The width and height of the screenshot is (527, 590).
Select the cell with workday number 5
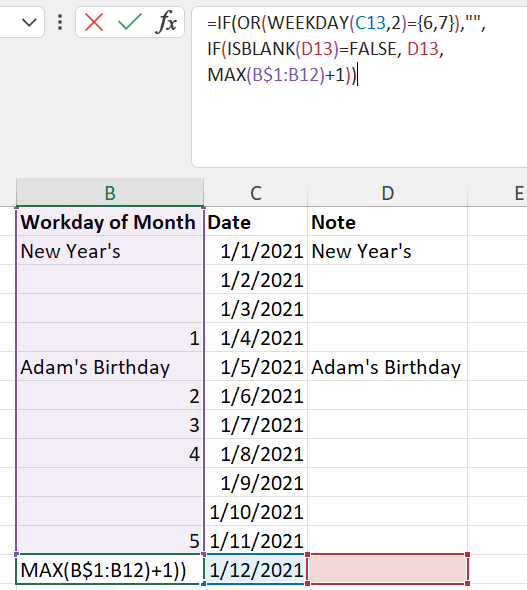coord(110,540)
